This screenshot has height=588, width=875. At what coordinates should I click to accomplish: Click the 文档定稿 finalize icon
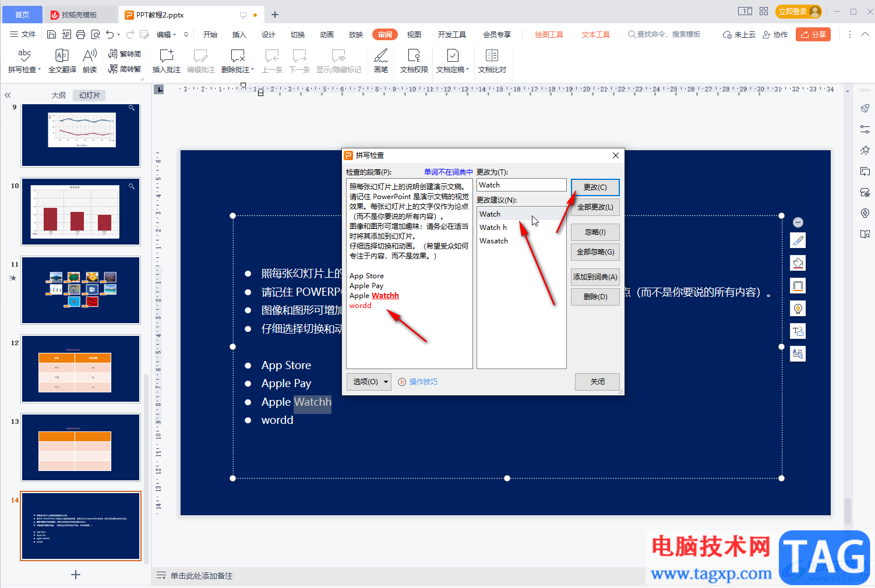point(452,55)
